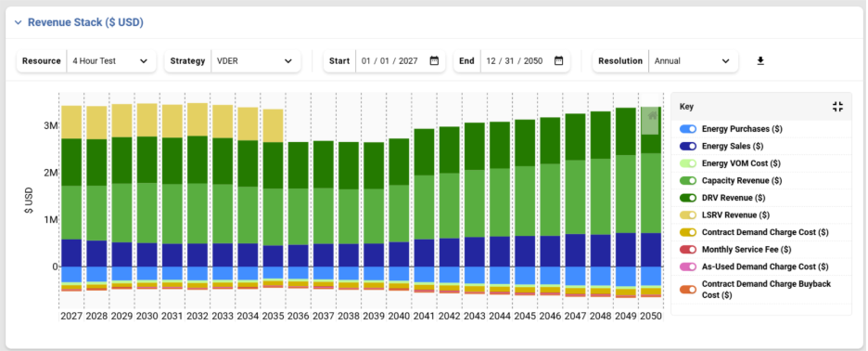Toggle Energy Sales ($) series
Image resolution: width=868 pixels, height=351 pixels.
[x=688, y=147]
